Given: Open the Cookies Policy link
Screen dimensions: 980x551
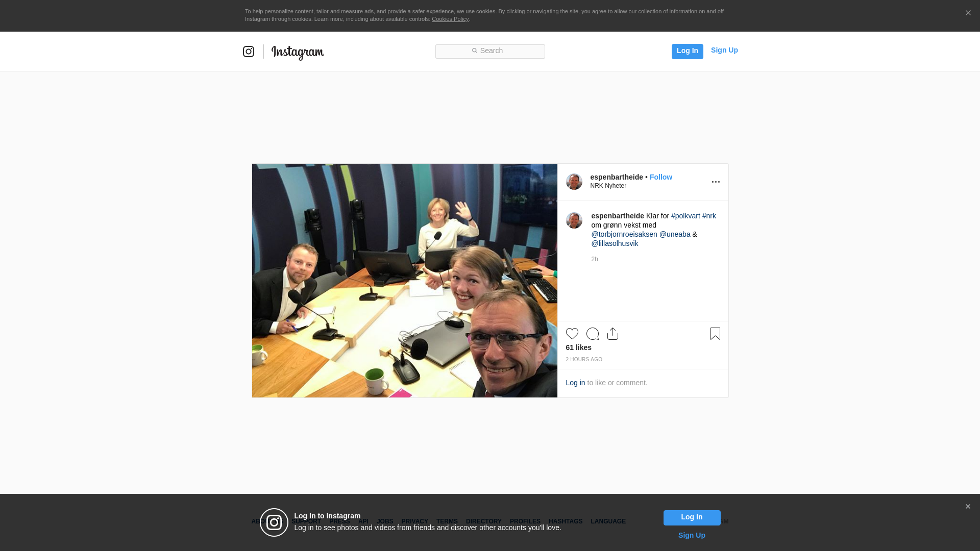Looking at the screenshot, I should point(450,19).
